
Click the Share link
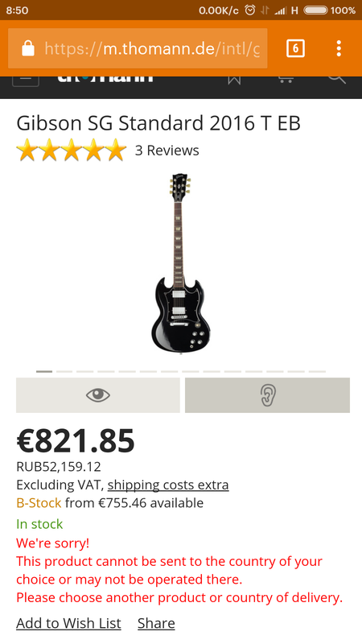[156, 623]
